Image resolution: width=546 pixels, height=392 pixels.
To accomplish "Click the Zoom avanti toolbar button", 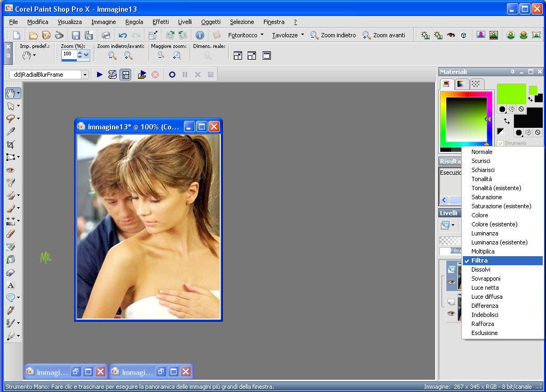I will [384, 35].
